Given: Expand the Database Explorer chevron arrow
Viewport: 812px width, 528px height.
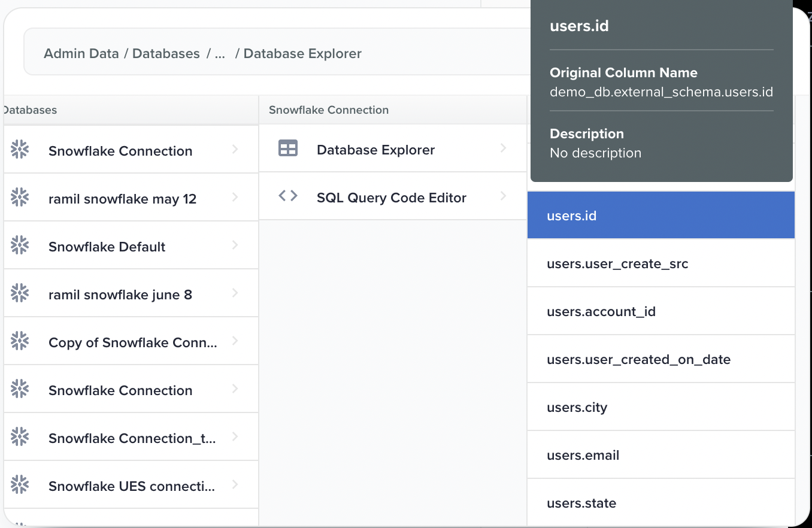Looking at the screenshot, I should pos(503,148).
